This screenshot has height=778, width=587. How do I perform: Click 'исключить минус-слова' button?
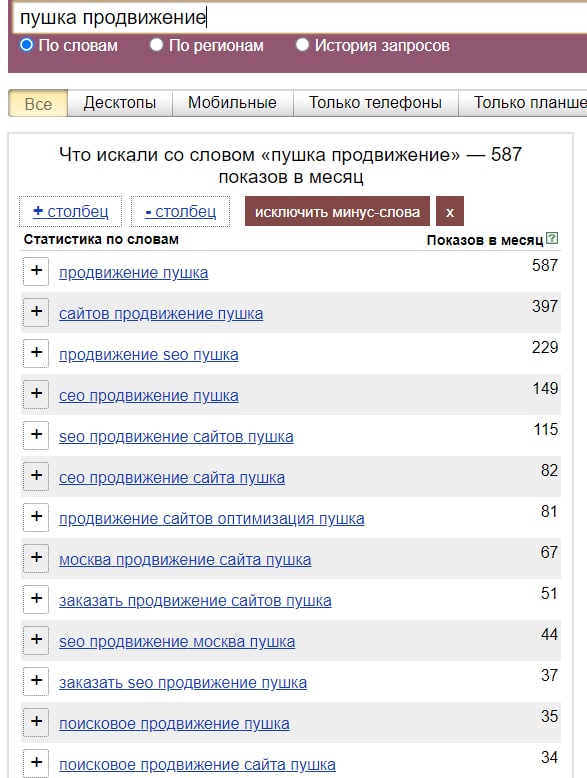click(x=337, y=211)
